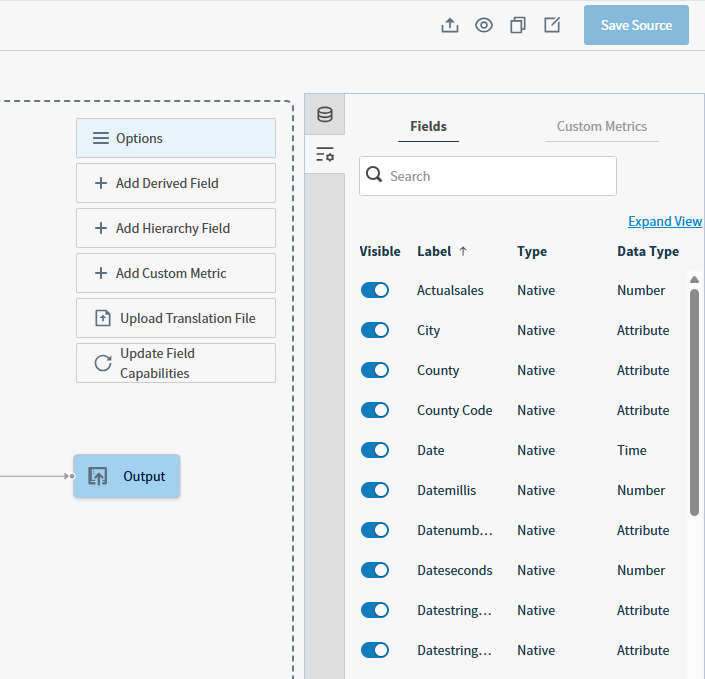Click the Output node icon
Viewport: 705px width, 679px height.
pos(98,476)
